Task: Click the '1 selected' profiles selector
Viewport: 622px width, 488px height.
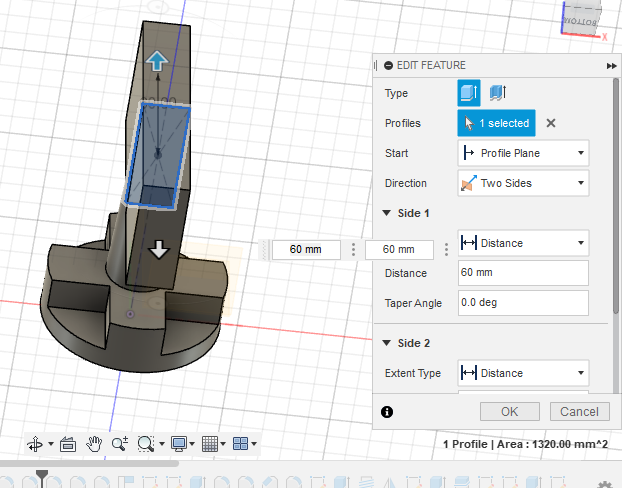Action: tap(496, 123)
